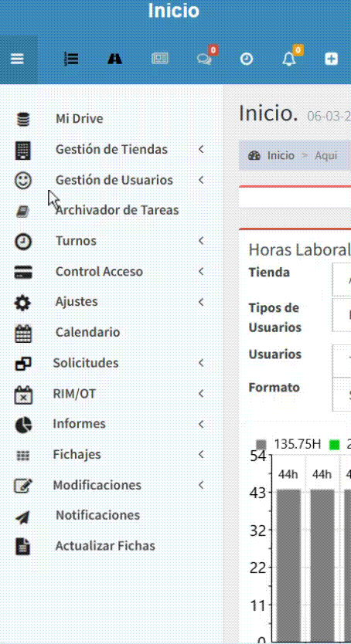Screen dimensions: 351x644
Task: Click the road icon in top bar
Action: click(115, 59)
